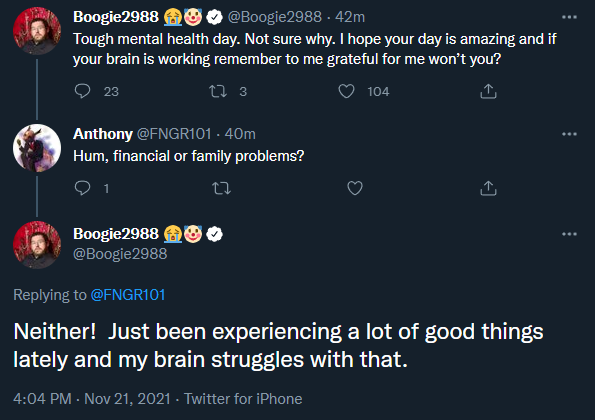595x420 pixels.
Task: Open the @FNGR101 replying-to link
Action: [x=128, y=295]
